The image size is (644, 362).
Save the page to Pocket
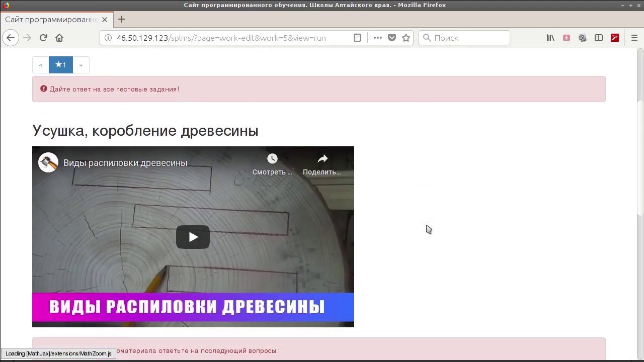392,38
